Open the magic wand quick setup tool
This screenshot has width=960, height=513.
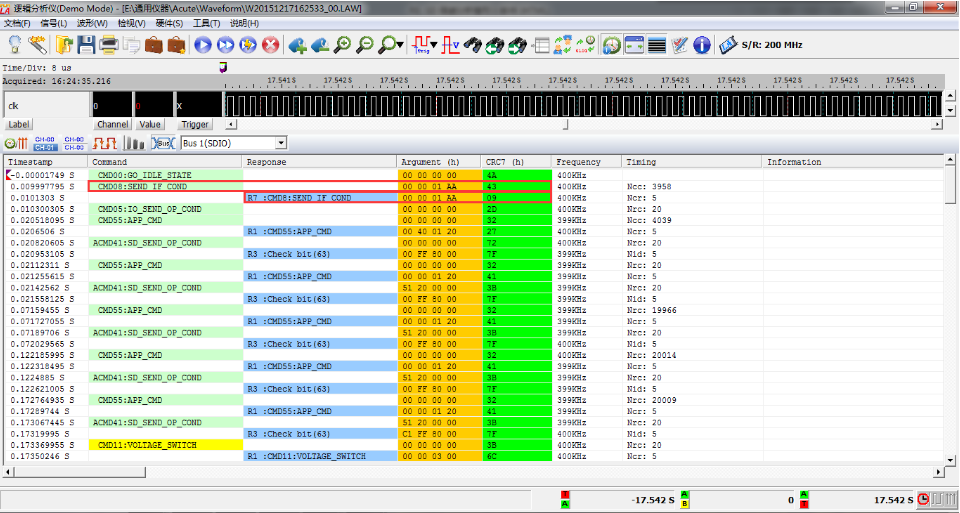click(38, 45)
